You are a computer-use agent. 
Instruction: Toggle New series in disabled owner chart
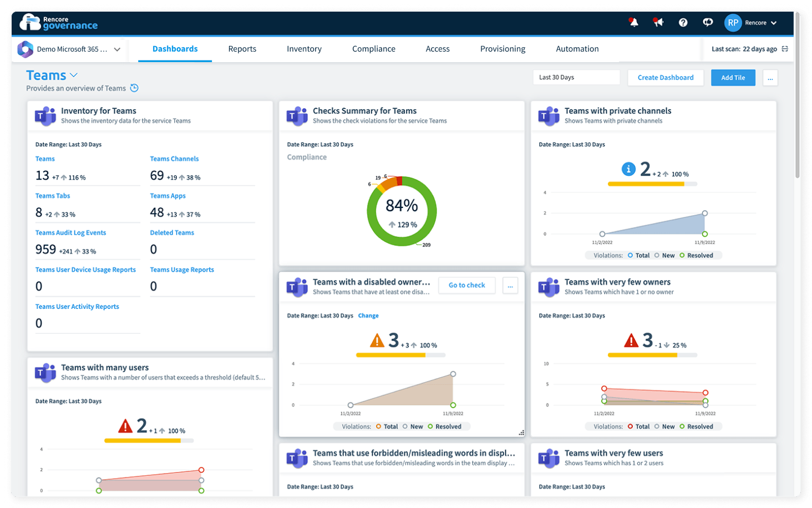click(x=413, y=426)
